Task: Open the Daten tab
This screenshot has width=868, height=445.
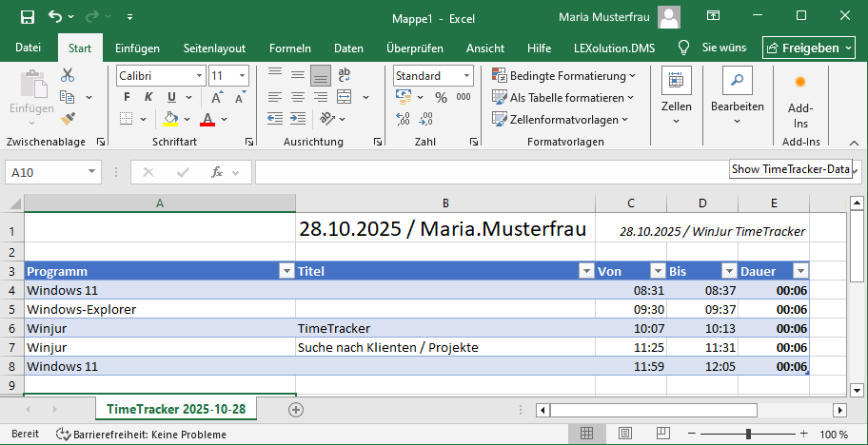Action: tap(348, 48)
